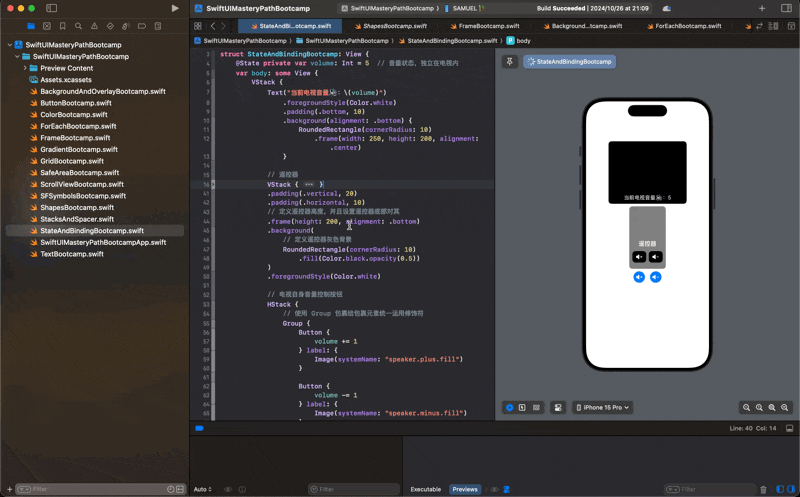Open the Find navigator magnifier icon

point(79,26)
